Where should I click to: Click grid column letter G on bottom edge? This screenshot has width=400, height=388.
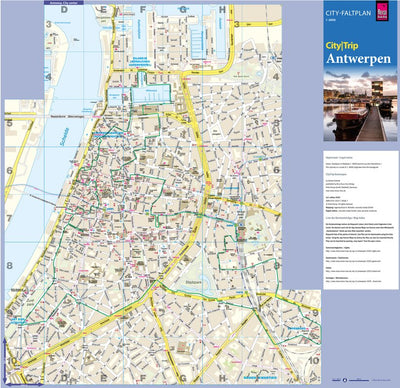point(183,378)
